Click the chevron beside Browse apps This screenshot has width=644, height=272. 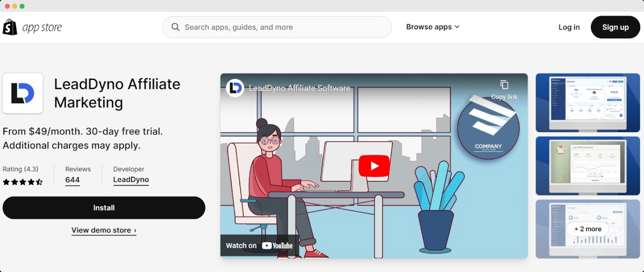point(457,27)
